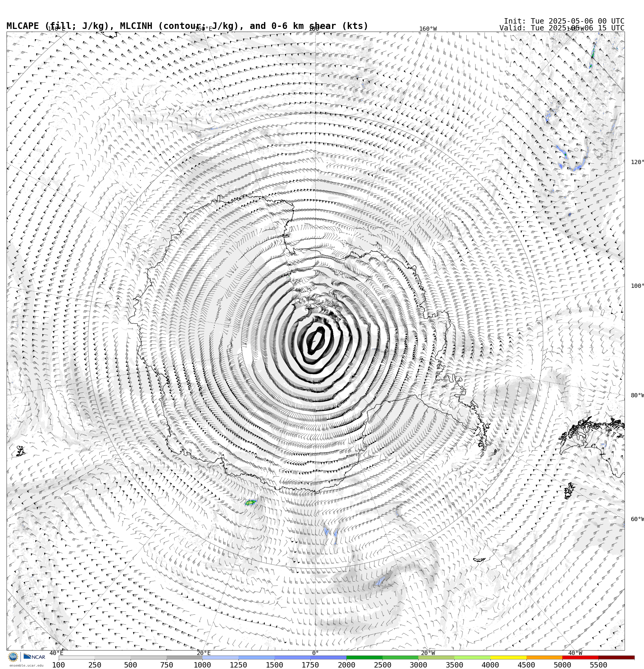Click the MLCAPE/MLCINH plot title
This screenshot has width=644, height=669.
187,26
